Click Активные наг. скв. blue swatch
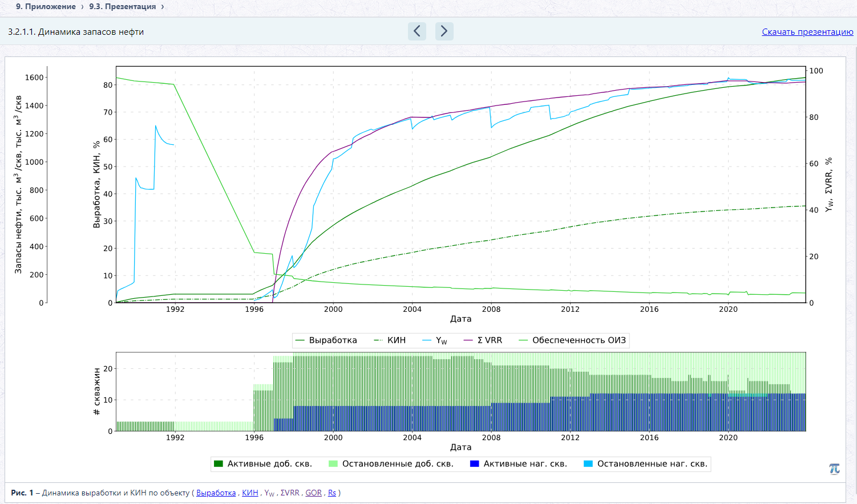The image size is (857, 504). [475, 464]
